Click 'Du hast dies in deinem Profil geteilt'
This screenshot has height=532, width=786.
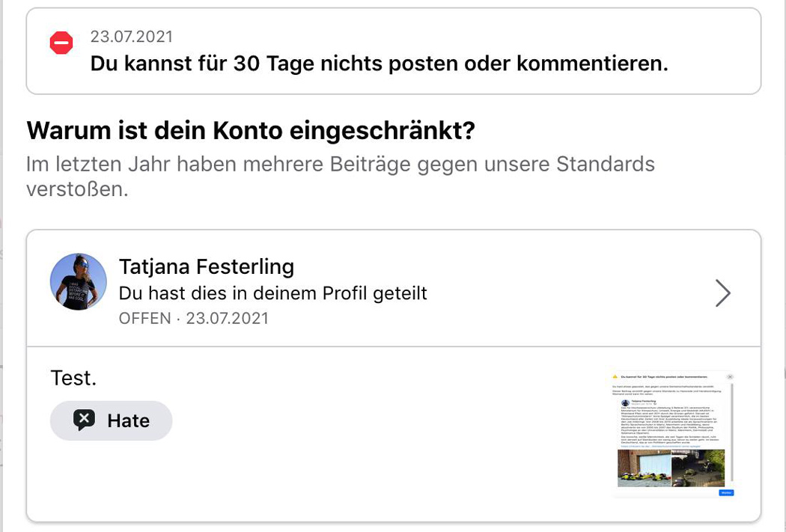(x=273, y=293)
